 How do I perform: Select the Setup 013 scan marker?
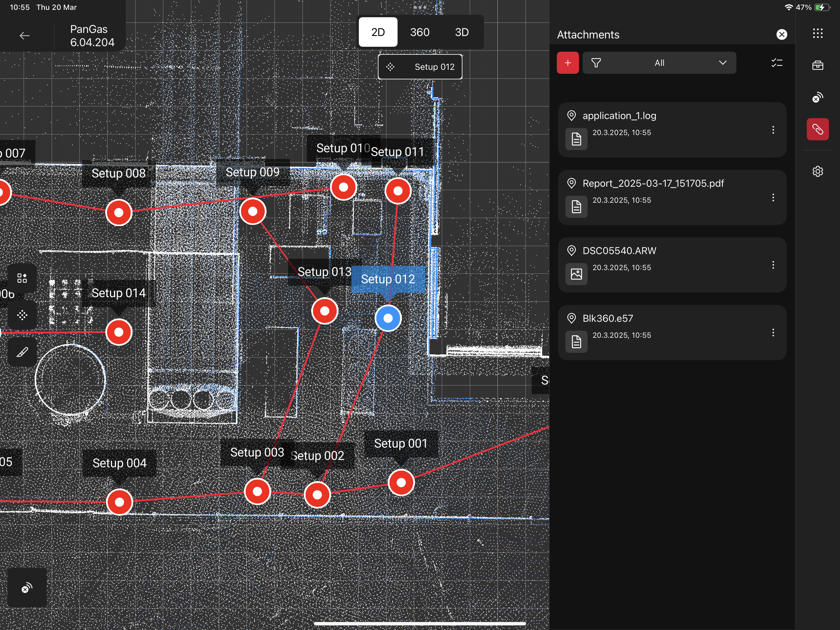coord(324,311)
